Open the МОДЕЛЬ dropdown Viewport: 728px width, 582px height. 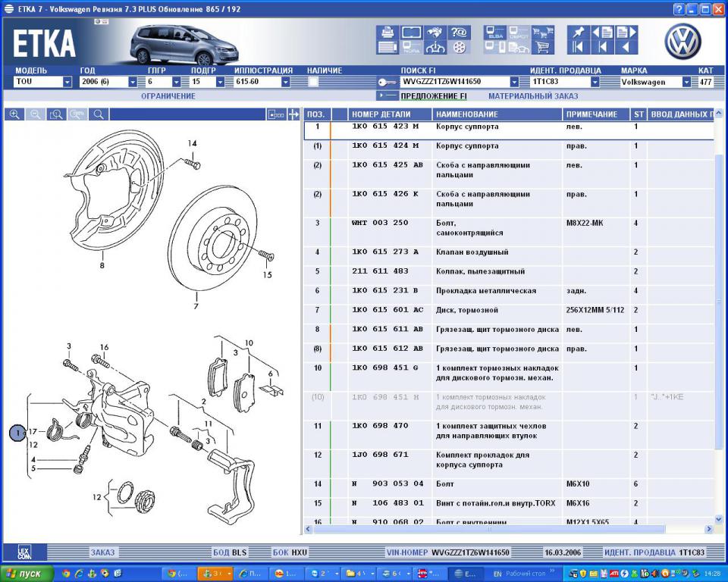tap(67, 82)
